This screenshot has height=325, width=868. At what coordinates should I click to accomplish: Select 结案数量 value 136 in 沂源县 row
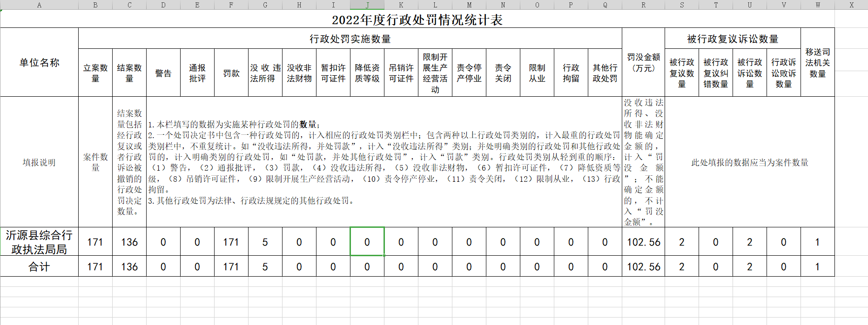(129, 242)
